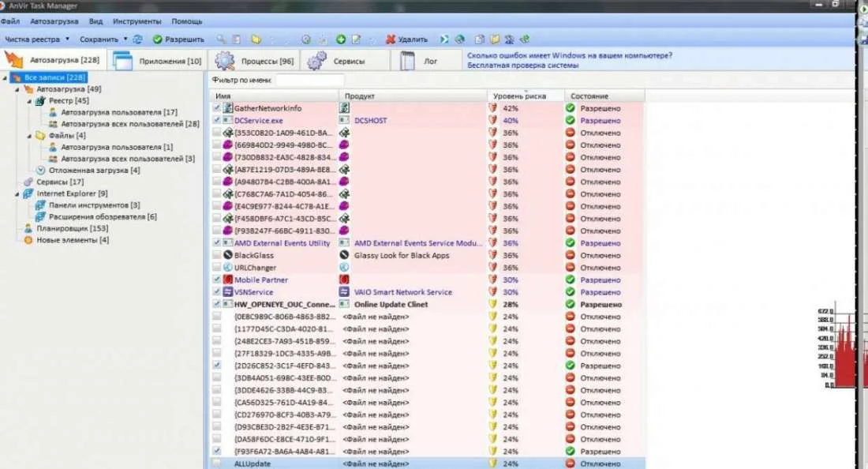This screenshot has width=868, height=469.
Task: Sort by the Состояние column header
Action: 604,96
